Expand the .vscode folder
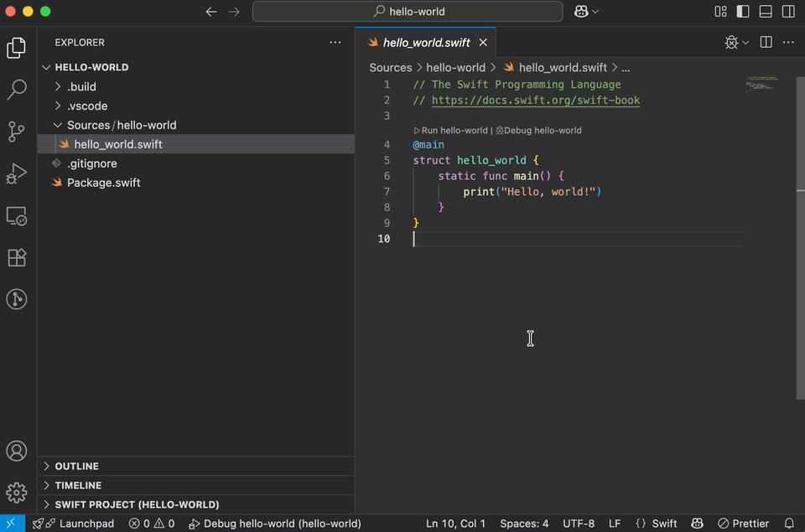 (x=195, y=106)
